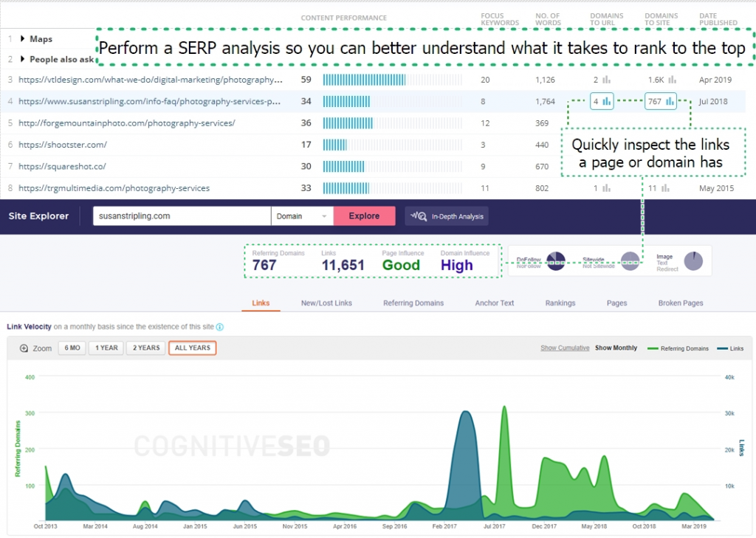The width and height of the screenshot is (756, 538).
Task: Click the Jul 2018 published date
Action: [x=713, y=101]
